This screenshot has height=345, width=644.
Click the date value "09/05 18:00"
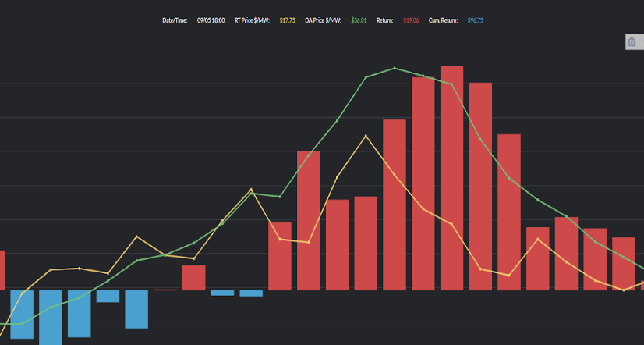pyautogui.click(x=211, y=20)
